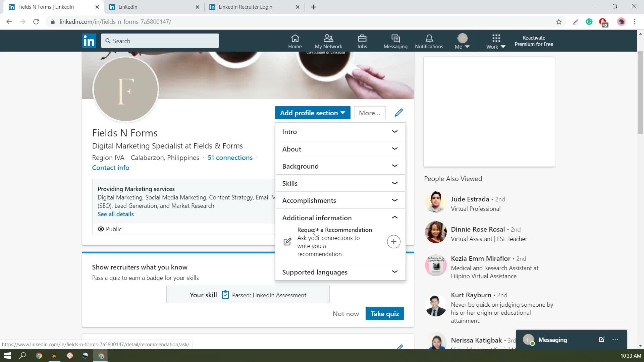The width and height of the screenshot is (644, 362).
Task: Collapse the Additional information section
Action: pos(394,218)
